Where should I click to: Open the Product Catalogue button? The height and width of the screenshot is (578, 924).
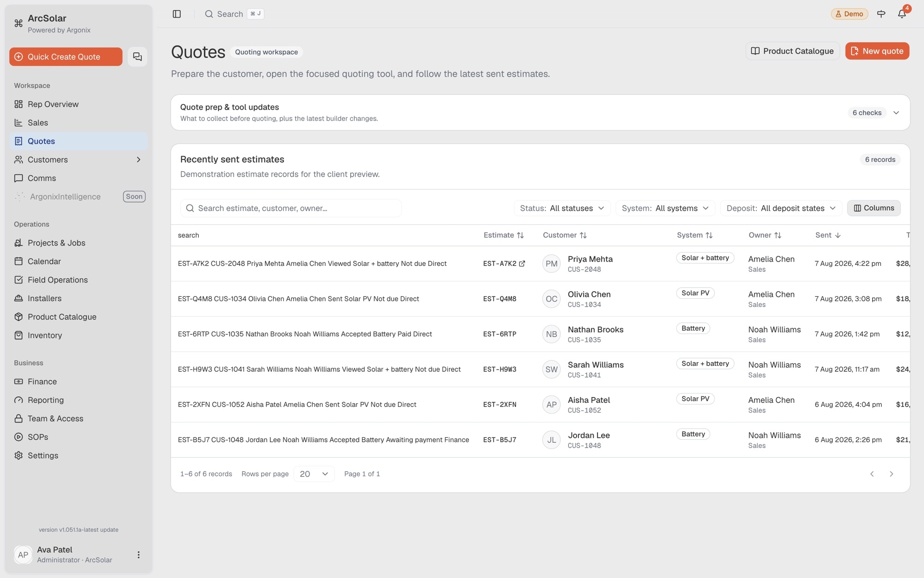click(x=792, y=51)
